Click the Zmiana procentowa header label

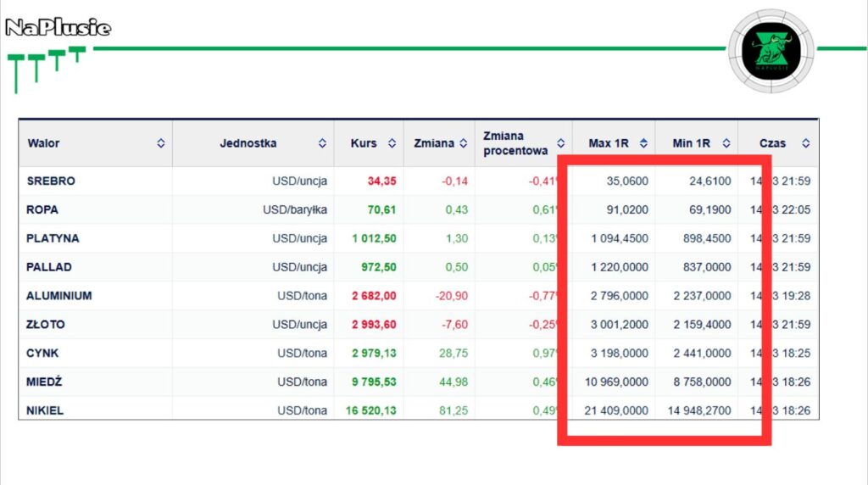(515, 143)
